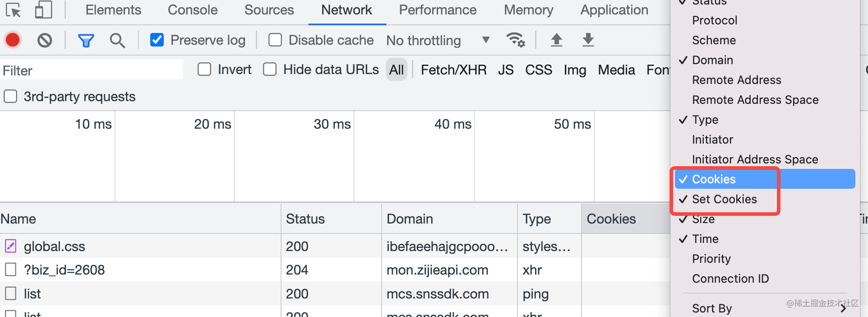Uncheck Set Cookies in column menu
The width and height of the screenshot is (868, 317).
(724, 199)
